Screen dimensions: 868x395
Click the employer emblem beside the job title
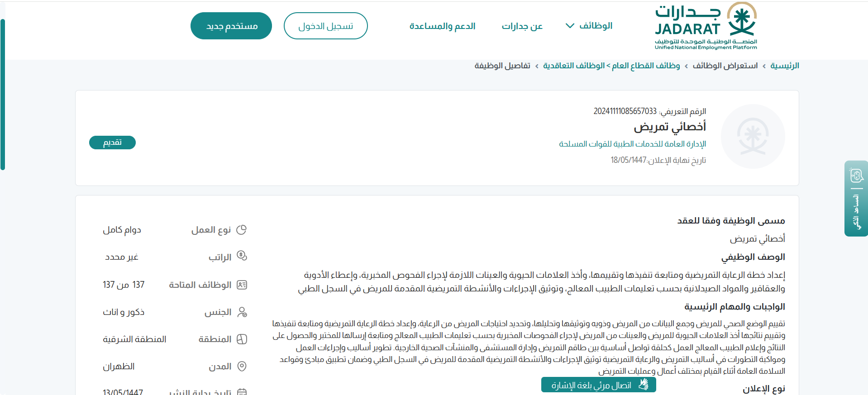coord(753,137)
